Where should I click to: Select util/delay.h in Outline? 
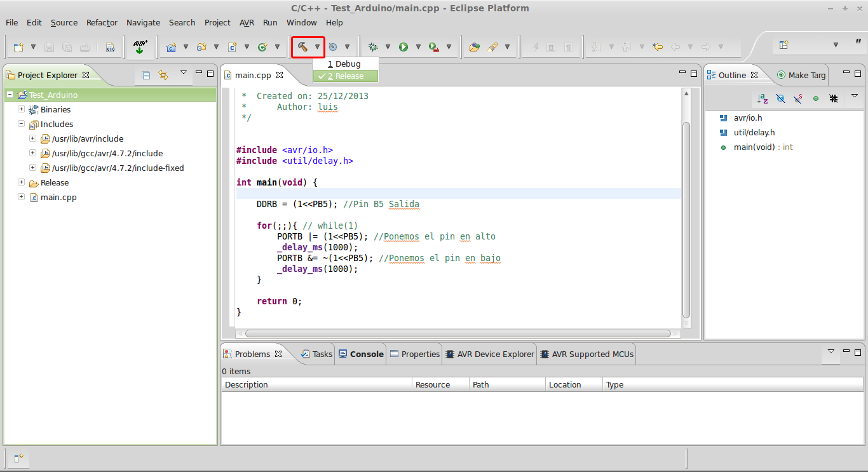[x=754, y=132]
